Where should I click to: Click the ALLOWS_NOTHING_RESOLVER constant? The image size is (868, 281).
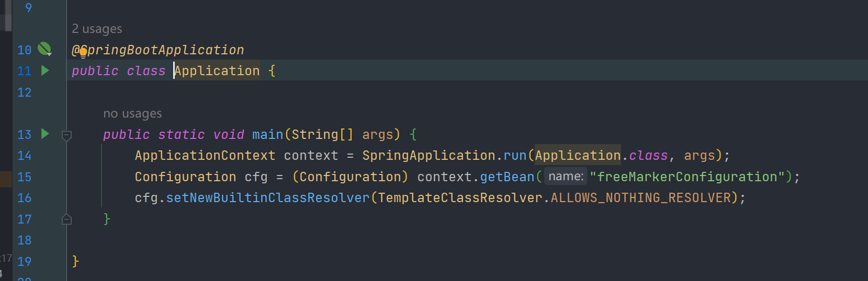point(640,198)
